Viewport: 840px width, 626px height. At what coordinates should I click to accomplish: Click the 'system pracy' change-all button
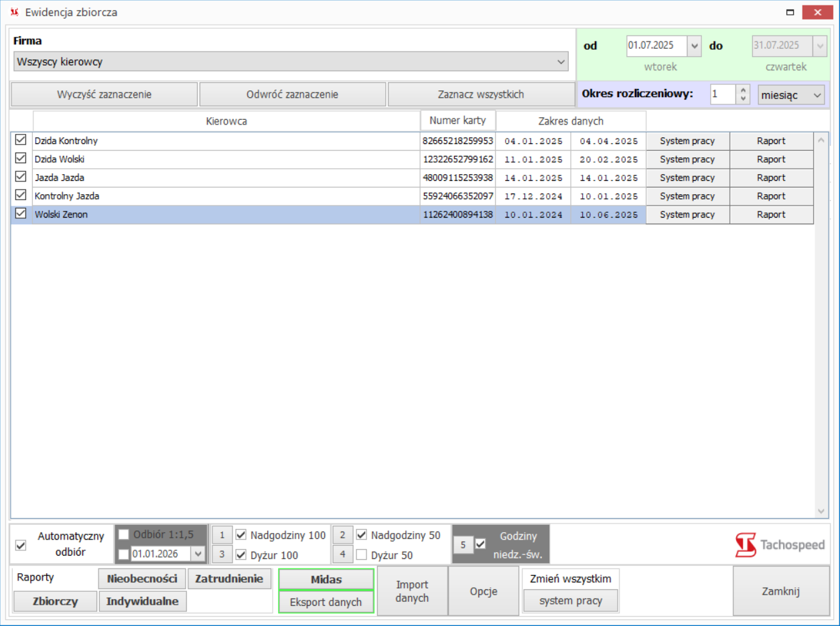570,601
